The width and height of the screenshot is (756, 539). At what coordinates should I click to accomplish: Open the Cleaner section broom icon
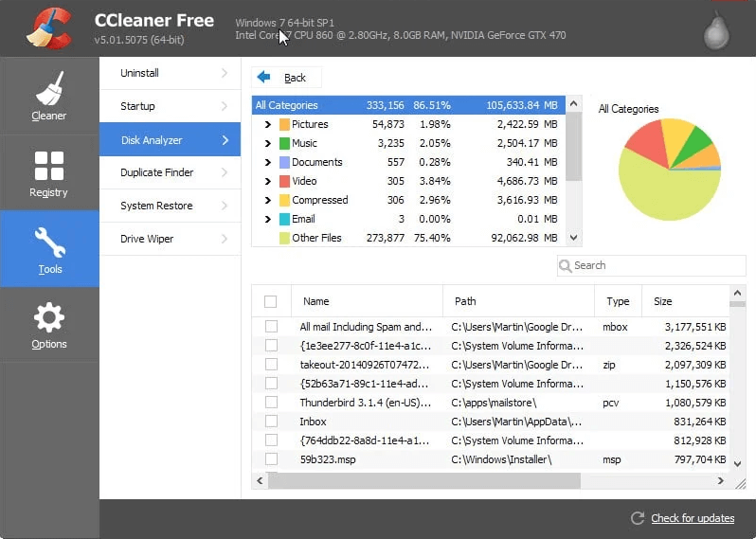pos(49,88)
